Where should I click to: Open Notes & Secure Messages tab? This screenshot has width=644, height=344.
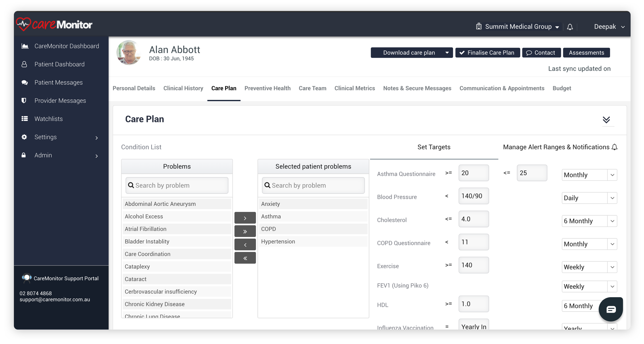click(417, 88)
